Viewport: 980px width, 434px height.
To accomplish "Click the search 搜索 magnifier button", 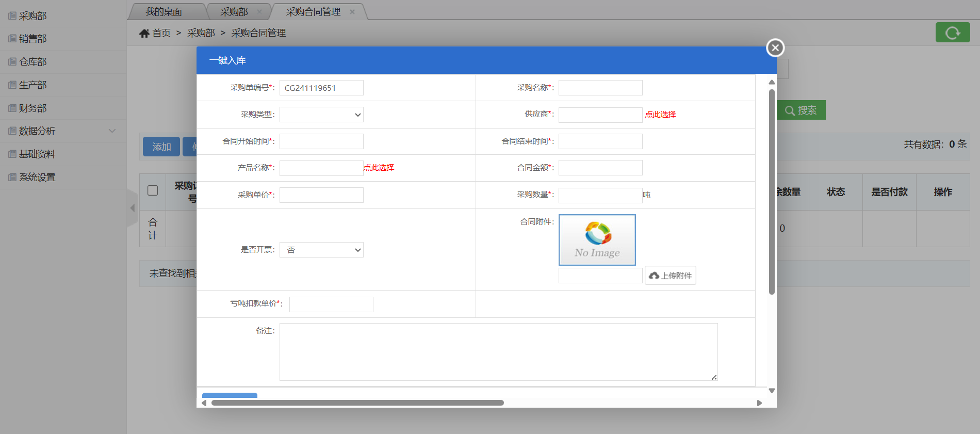I will (801, 110).
